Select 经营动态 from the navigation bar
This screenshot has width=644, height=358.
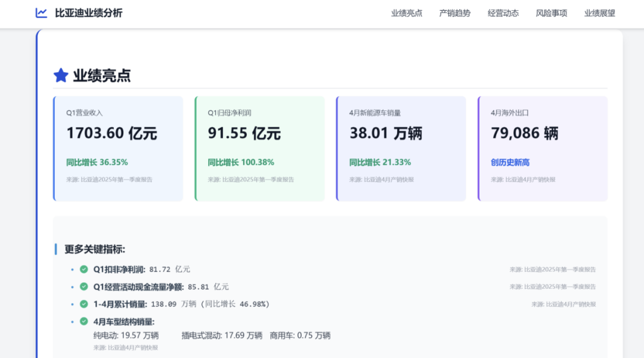point(503,13)
